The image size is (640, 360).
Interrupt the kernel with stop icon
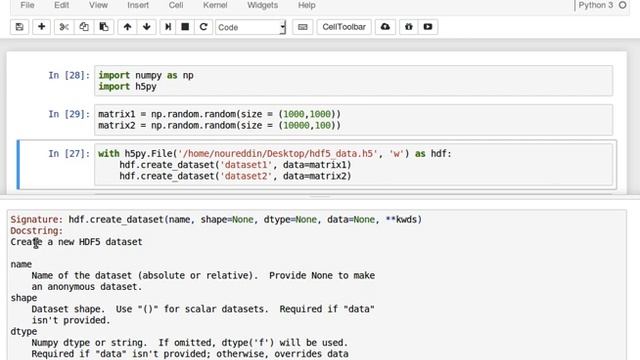185,27
